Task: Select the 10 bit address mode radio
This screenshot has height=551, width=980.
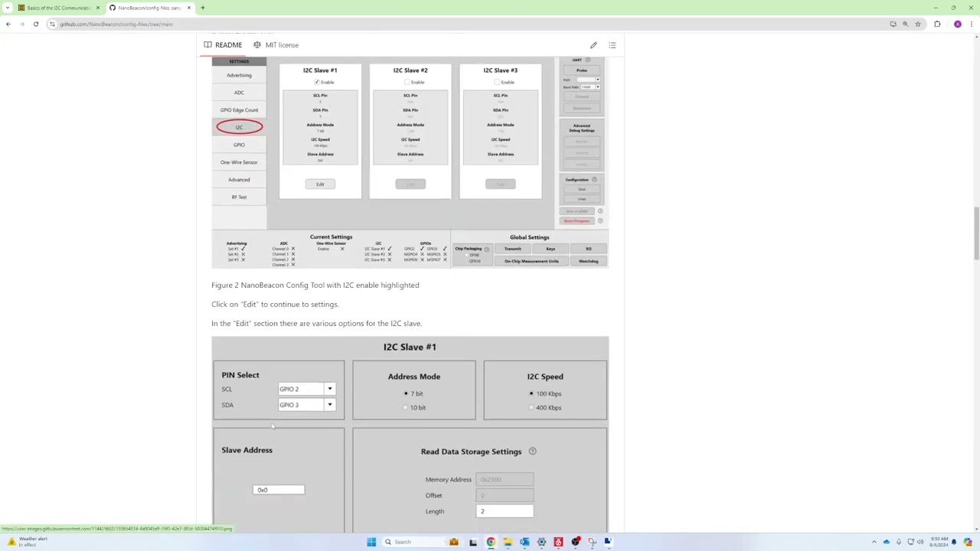Action: coord(406,408)
